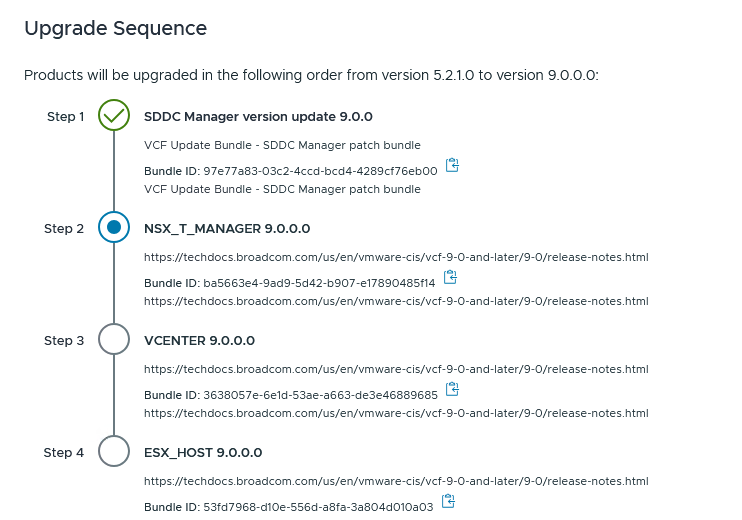Open release notes link below VCENTER bundle ID
Viewport: 742px width, 520px height.
[396, 412]
